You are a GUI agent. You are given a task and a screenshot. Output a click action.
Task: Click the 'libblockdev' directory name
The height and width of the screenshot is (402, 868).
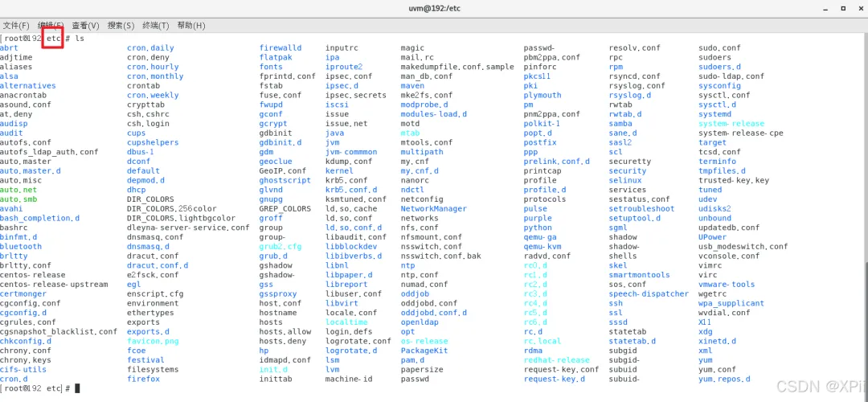(351, 246)
